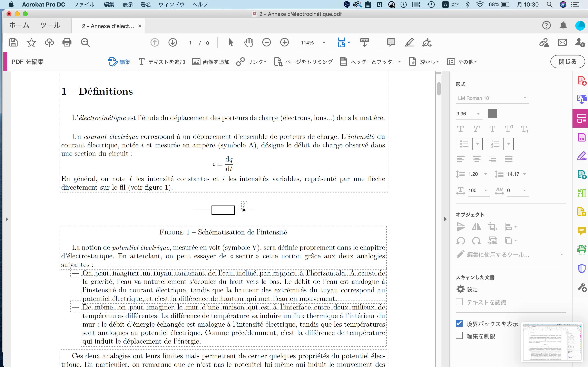The image size is (588, 367).
Task: Expand the 114% zoom level dropdown
Action: pyautogui.click(x=324, y=43)
